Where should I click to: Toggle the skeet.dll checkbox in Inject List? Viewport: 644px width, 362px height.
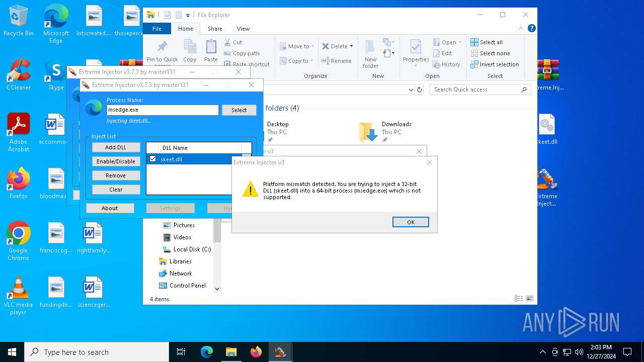pyautogui.click(x=153, y=159)
